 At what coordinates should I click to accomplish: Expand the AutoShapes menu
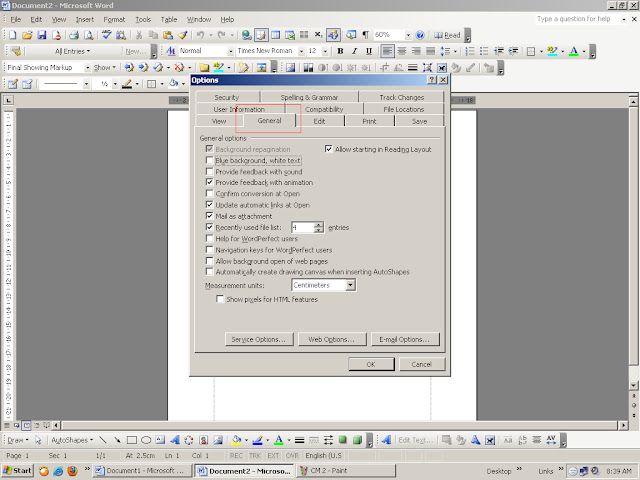[x=72, y=440]
